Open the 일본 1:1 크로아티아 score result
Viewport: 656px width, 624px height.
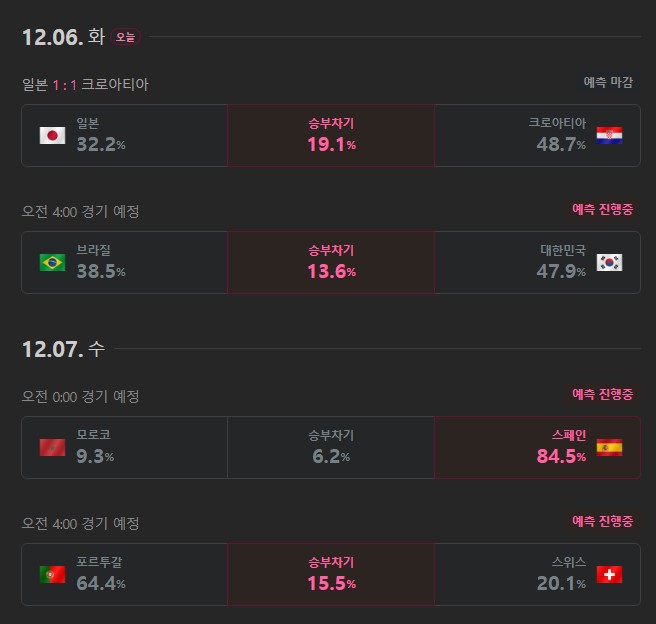point(85,84)
